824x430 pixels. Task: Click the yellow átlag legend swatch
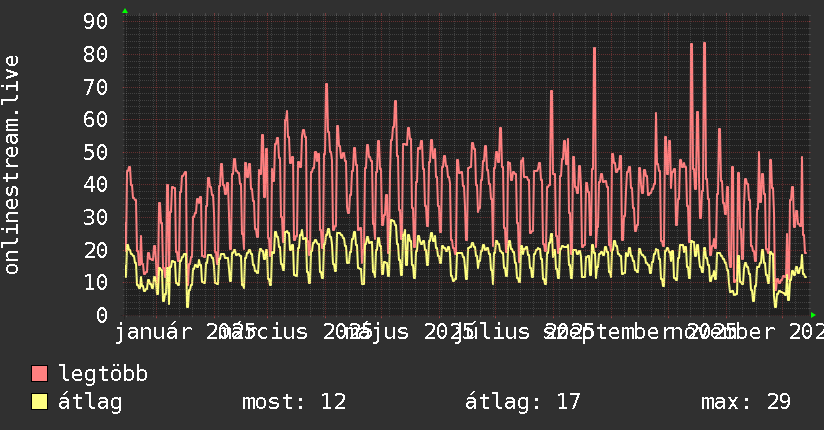point(39,402)
